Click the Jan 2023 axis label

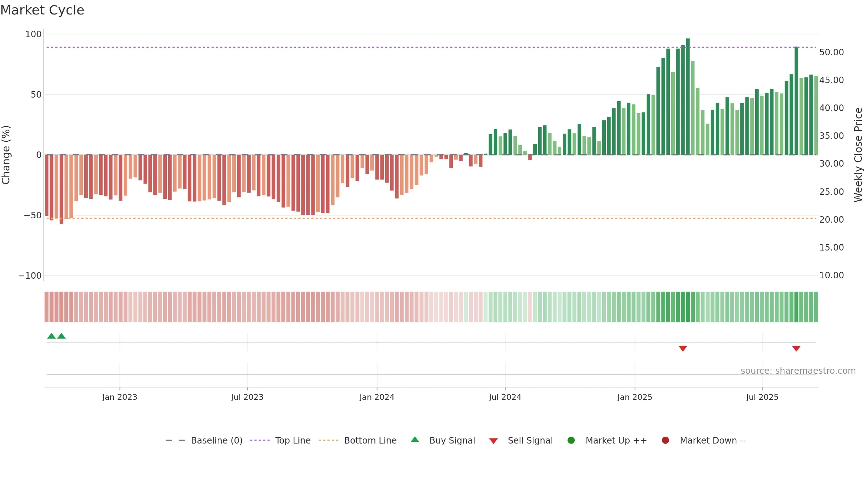(x=120, y=397)
